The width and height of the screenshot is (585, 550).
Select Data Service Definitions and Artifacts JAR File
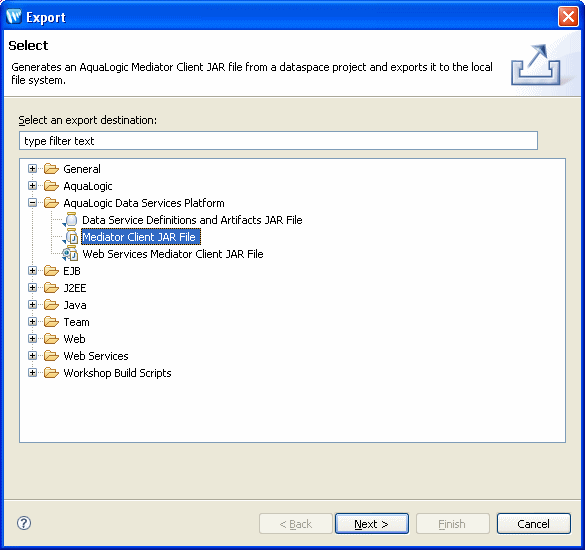(x=192, y=220)
